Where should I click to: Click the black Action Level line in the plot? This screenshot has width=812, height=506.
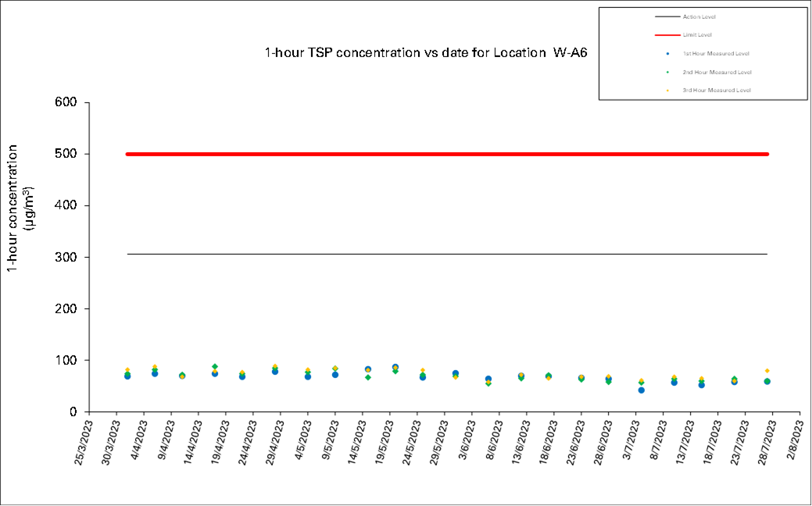[x=447, y=254]
